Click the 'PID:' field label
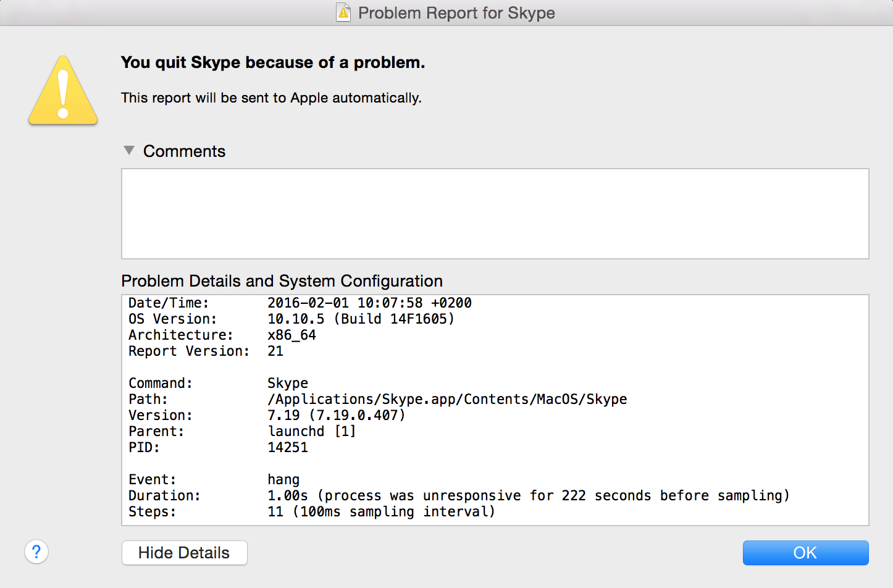Screen dimensions: 893x588 click(144, 447)
